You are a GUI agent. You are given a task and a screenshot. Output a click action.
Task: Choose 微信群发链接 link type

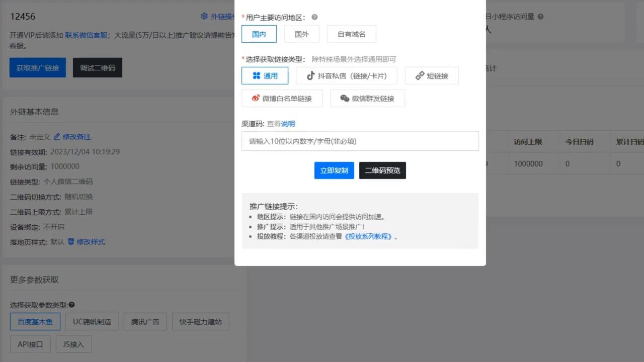(x=367, y=99)
